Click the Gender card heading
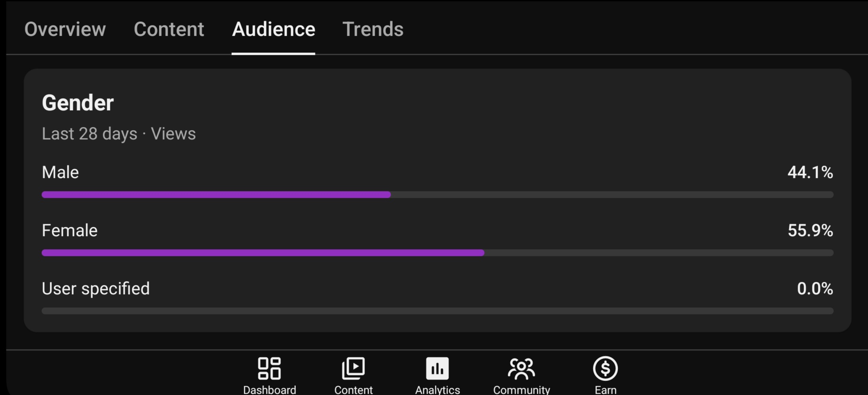Image resolution: width=868 pixels, height=395 pixels. (78, 103)
